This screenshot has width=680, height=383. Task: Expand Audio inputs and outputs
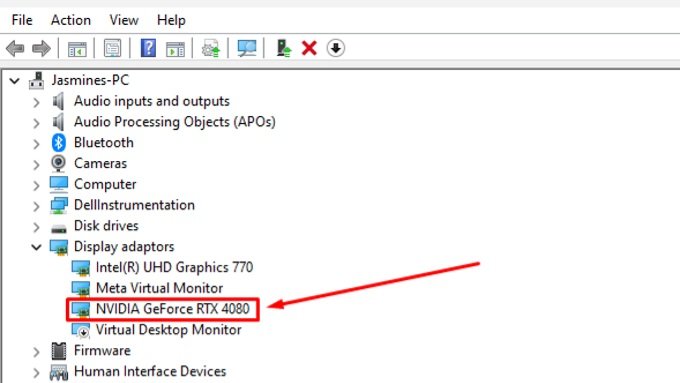tap(36, 102)
